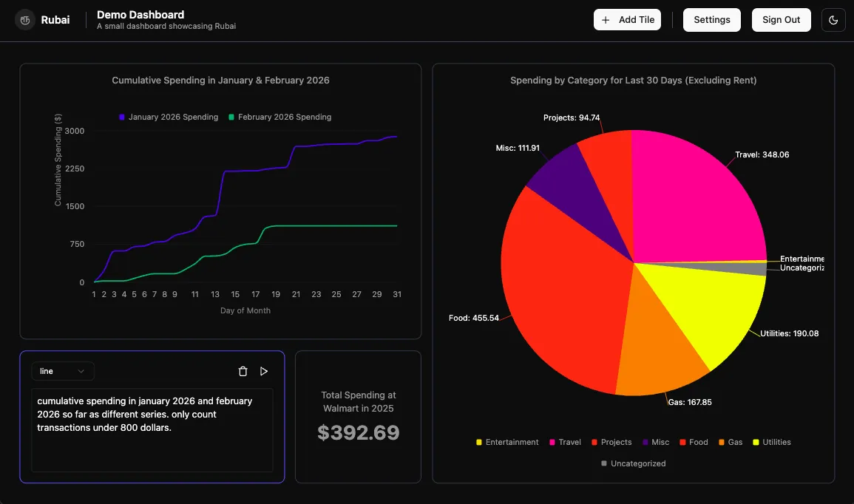
Task: Click the "Utilities: 190.08" label
Action: coord(789,333)
